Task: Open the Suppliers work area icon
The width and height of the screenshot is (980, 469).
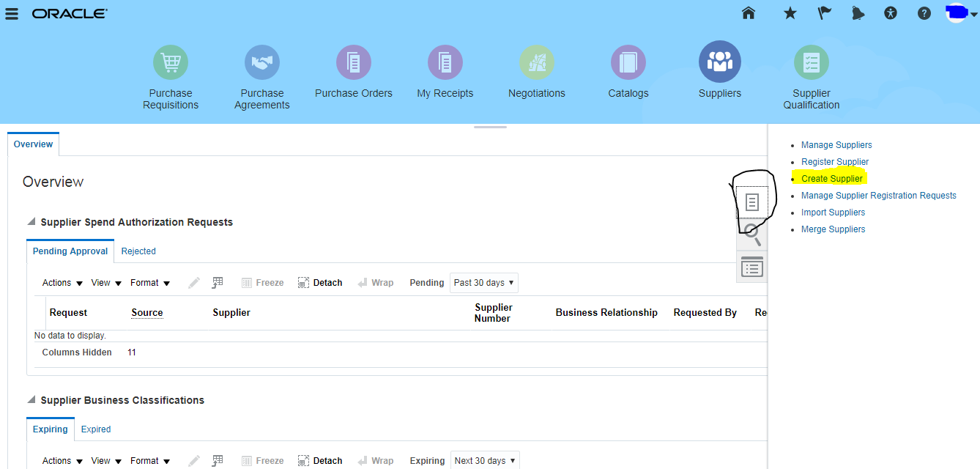Action: point(719,62)
